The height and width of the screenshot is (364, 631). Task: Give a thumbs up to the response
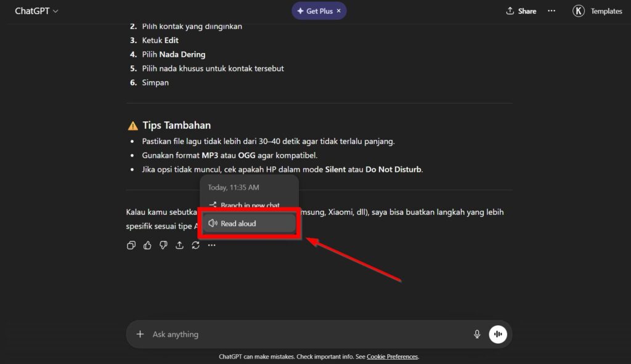(147, 245)
